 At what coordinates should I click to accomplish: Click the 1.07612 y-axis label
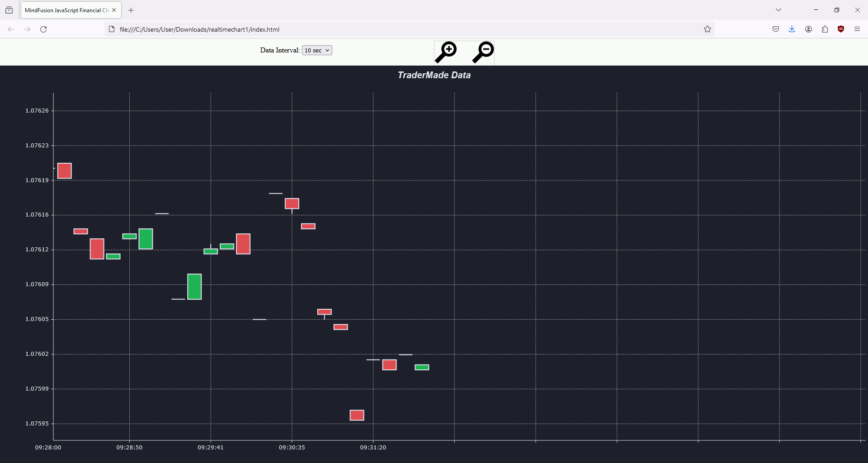point(37,250)
